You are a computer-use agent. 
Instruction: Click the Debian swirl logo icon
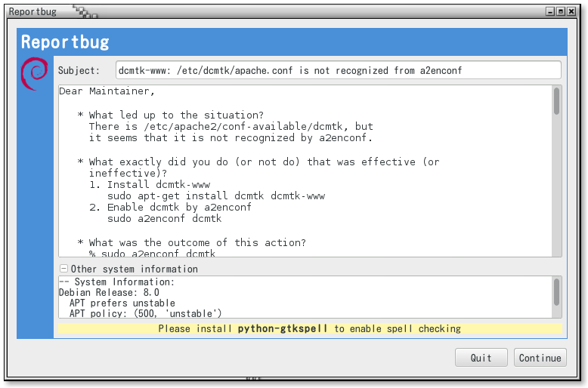(34, 73)
